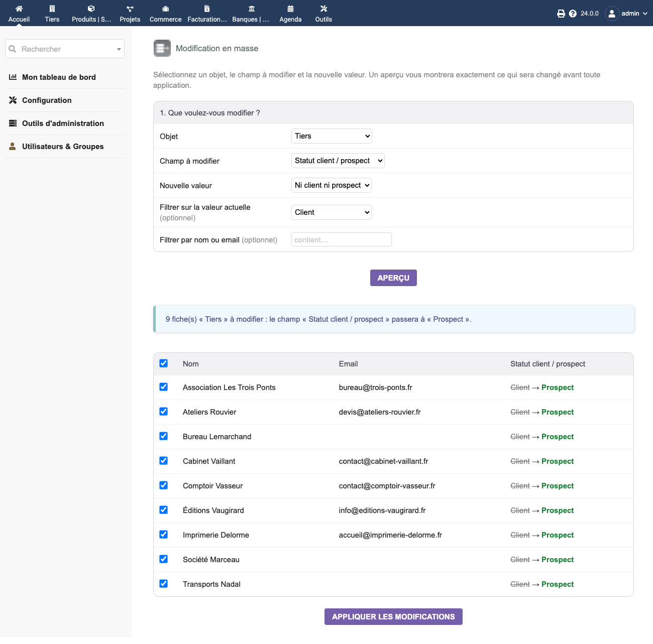Image resolution: width=653 pixels, height=644 pixels.
Task: Click the printer icon in header
Action: pos(561,14)
